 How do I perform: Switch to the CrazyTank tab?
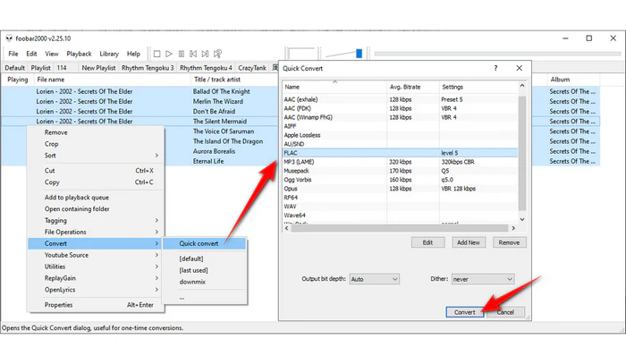click(252, 68)
